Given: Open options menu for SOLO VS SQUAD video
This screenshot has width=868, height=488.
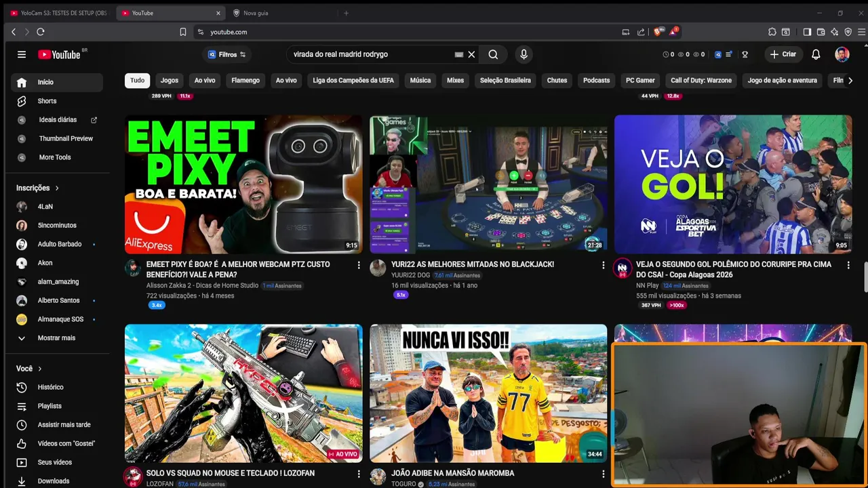Looking at the screenshot, I should click(359, 474).
